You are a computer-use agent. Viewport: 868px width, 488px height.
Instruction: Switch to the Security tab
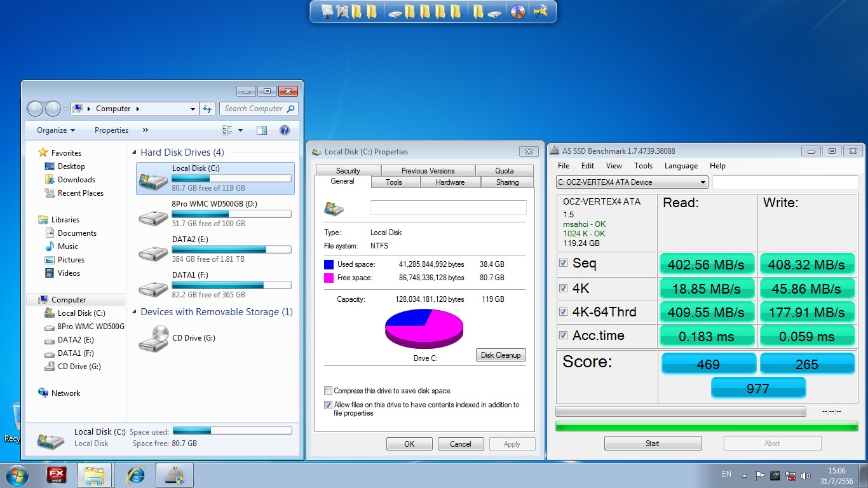tap(348, 171)
